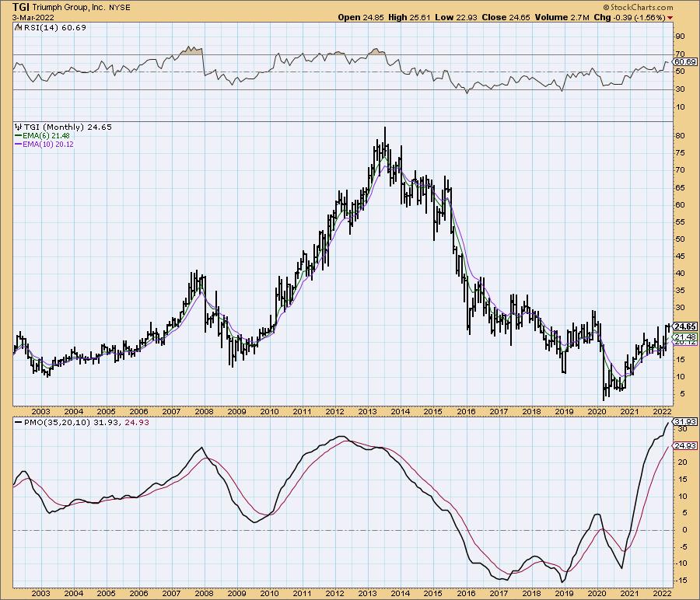
Task: Click the Open 24.85 value
Action: [x=359, y=17]
